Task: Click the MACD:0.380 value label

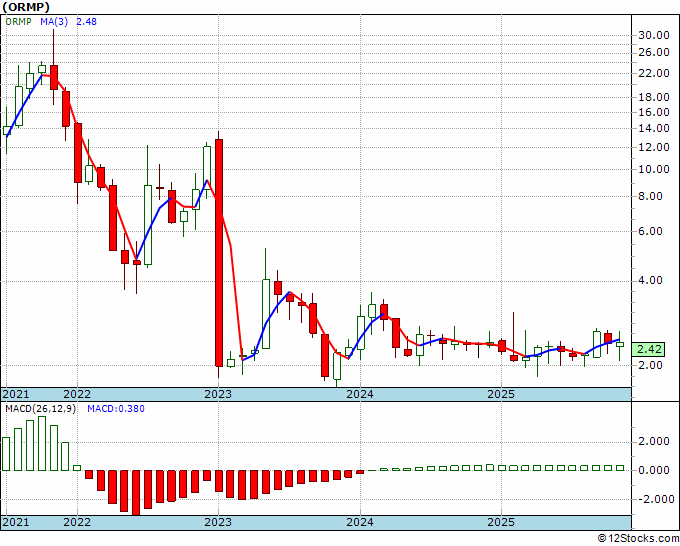Action: click(x=116, y=409)
